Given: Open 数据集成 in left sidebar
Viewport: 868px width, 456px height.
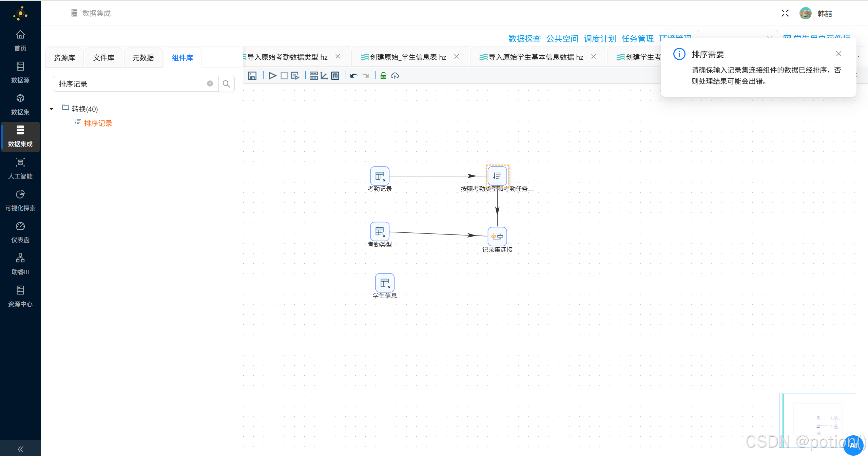Looking at the screenshot, I should tap(20, 136).
